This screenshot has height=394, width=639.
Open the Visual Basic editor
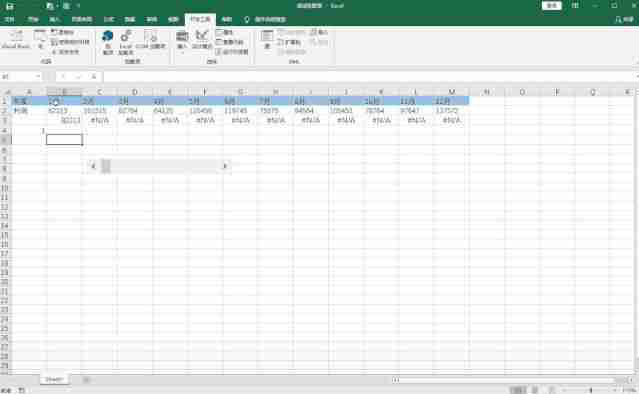pyautogui.click(x=15, y=40)
